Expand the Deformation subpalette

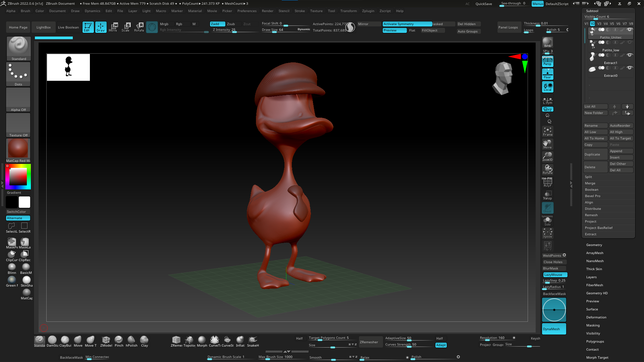[x=596, y=317]
